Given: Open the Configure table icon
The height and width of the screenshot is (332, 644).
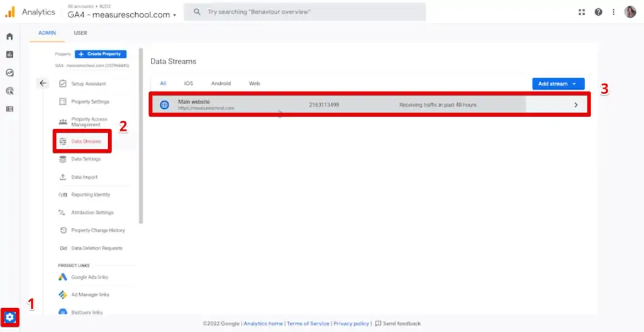Looking at the screenshot, I should [x=9, y=109].
